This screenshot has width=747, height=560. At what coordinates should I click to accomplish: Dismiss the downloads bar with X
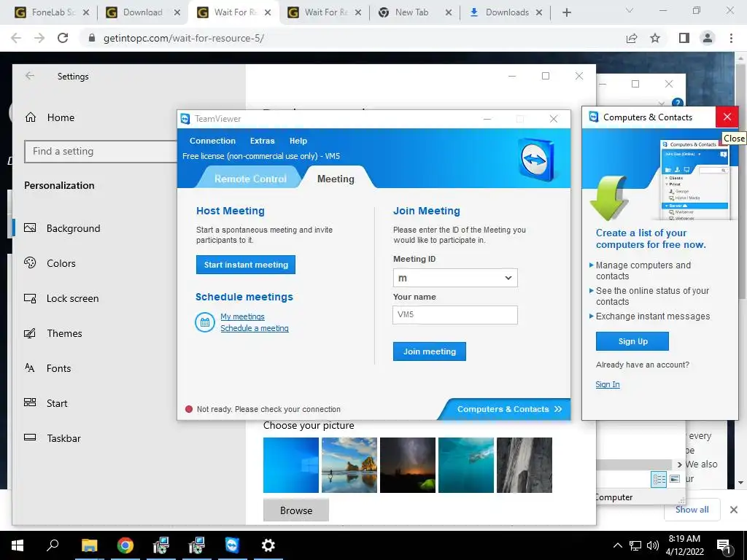pyautogui.click(x=734, y=510)
